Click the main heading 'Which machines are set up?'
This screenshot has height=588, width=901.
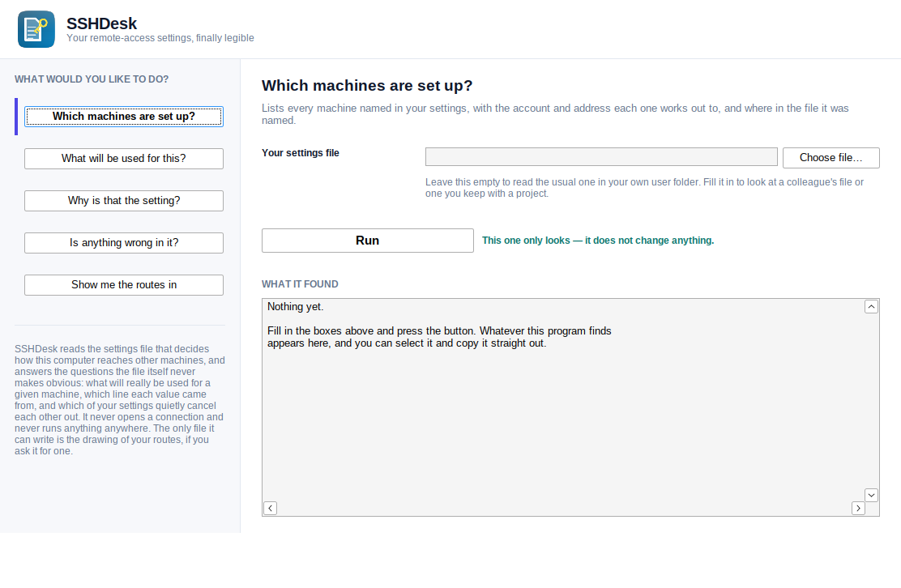pos(367,86)
